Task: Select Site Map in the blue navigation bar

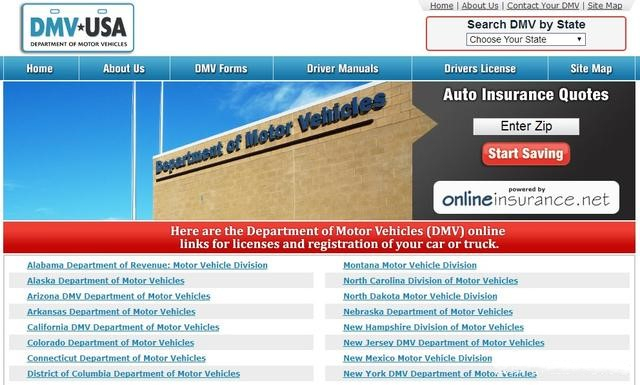Action: pyautogui.click(x=591, y=68)
